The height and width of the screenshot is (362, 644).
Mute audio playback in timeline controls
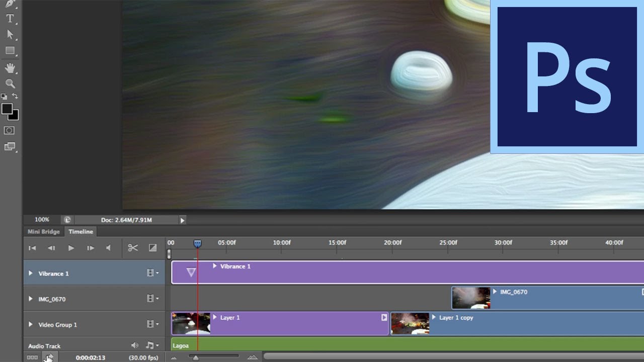click(108, 248)
